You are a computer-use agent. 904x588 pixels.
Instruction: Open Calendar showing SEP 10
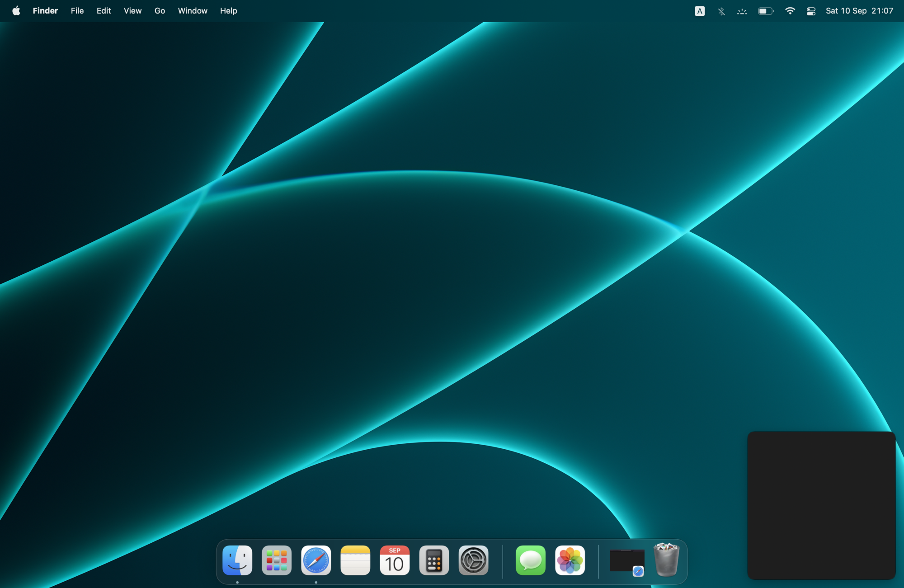(395, 560)
